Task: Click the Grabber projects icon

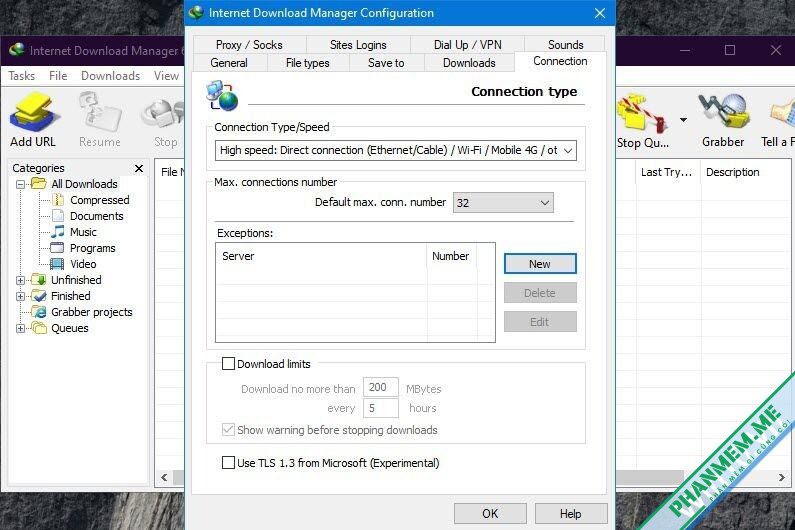Action: [x=39, y=312]
